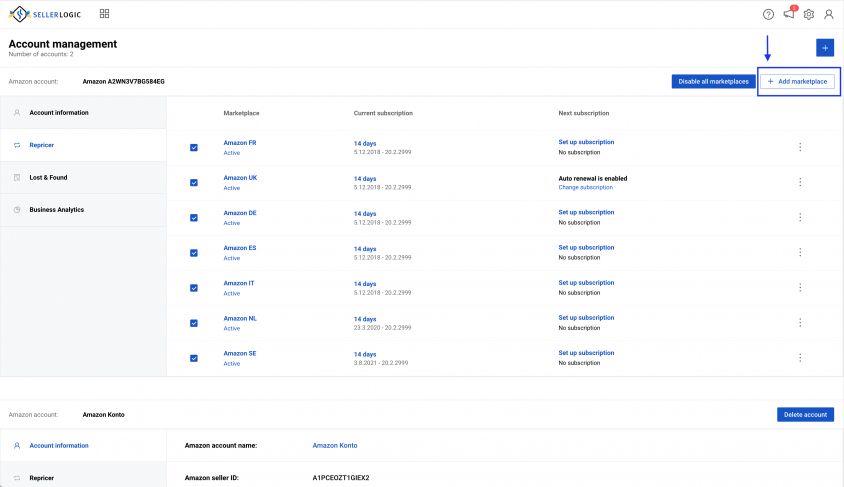Open the help question mark icon

[x=768, y=14]
